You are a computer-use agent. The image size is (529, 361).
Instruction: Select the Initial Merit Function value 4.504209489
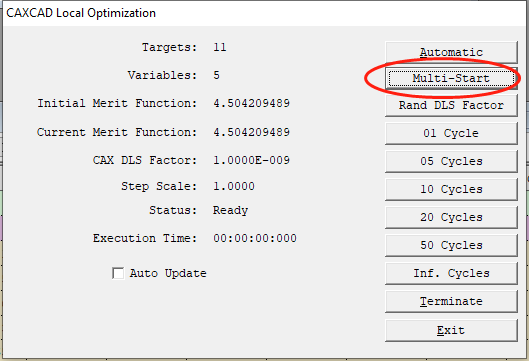[x=251, y=103]
